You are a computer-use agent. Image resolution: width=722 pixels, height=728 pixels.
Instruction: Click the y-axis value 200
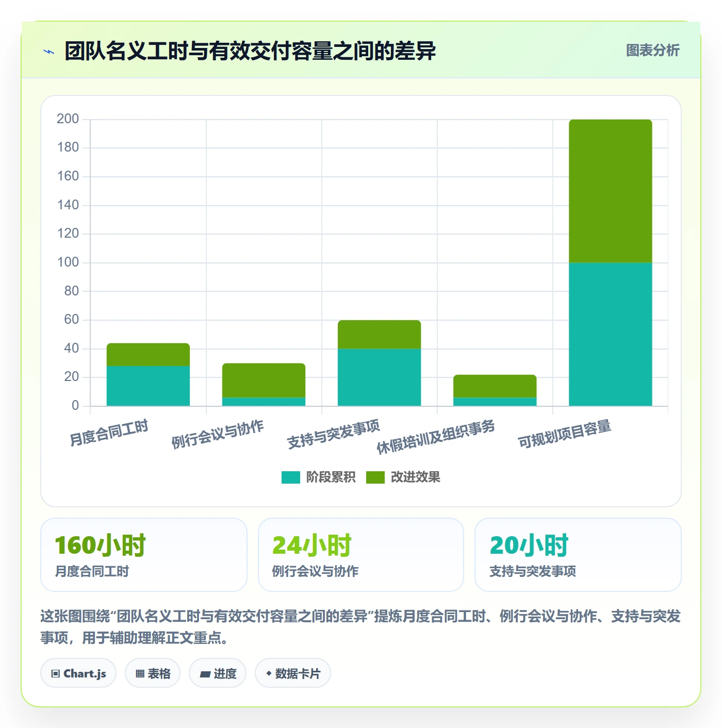pos(68,119)
